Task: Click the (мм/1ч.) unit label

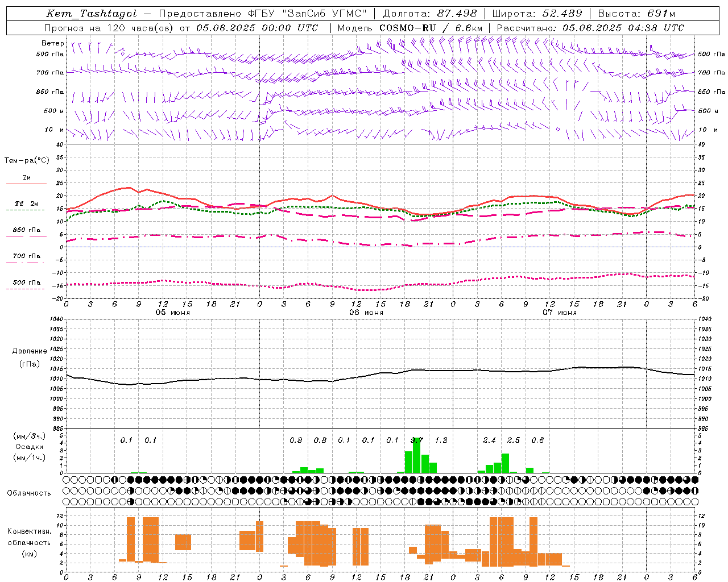Action: [x=30, y=457]
